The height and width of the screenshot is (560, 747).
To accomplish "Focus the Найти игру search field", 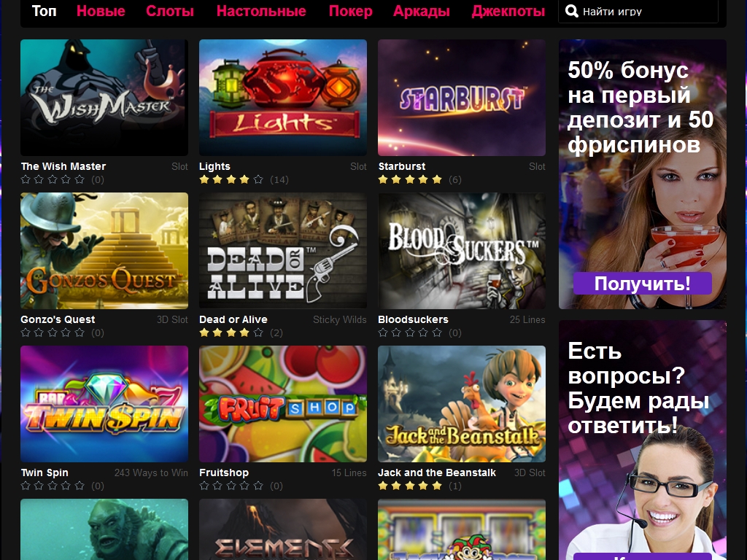I will 638,11.
